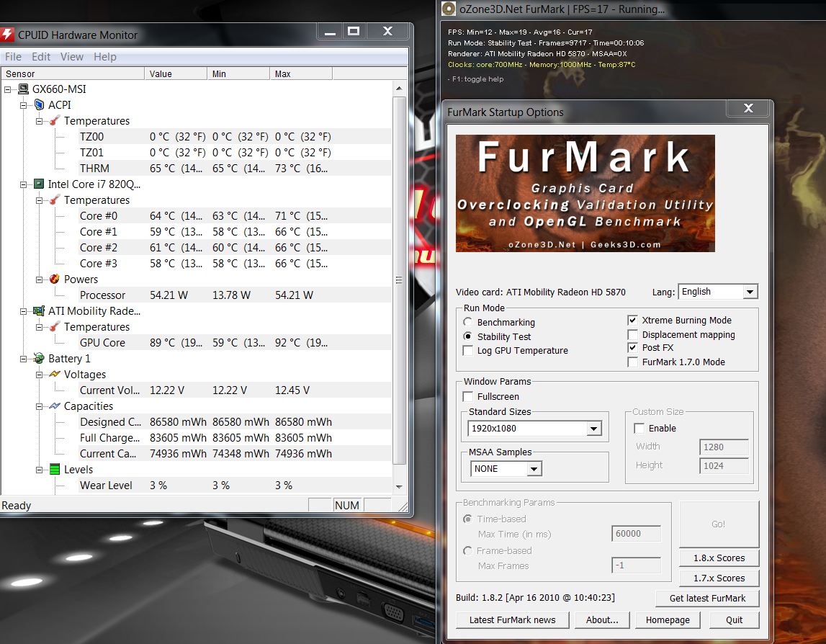Screen dimensions: 826x644
Task: Click the Homepage button
Action: 668,620
